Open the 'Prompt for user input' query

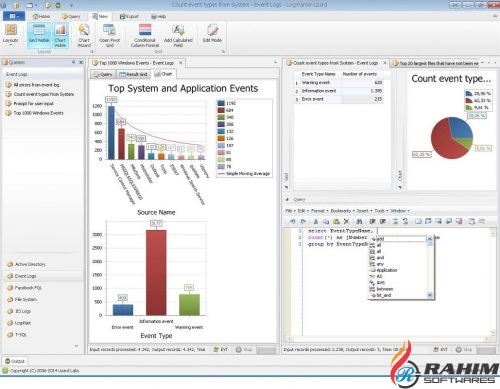[x=30, y=104]
